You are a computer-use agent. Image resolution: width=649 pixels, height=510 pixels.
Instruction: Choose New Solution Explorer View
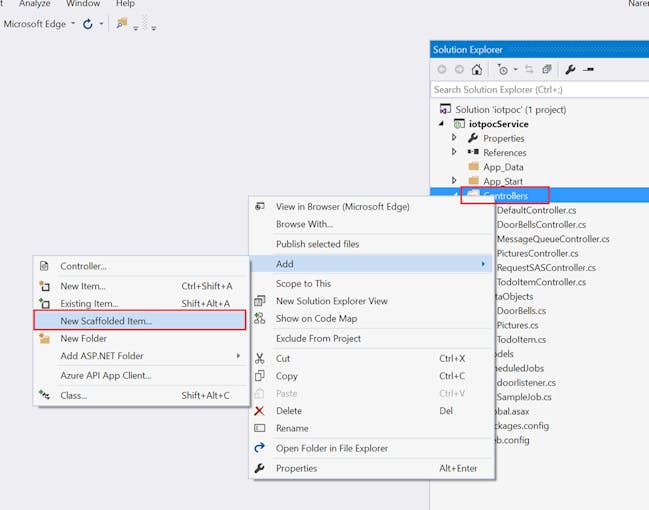(371, 301)
